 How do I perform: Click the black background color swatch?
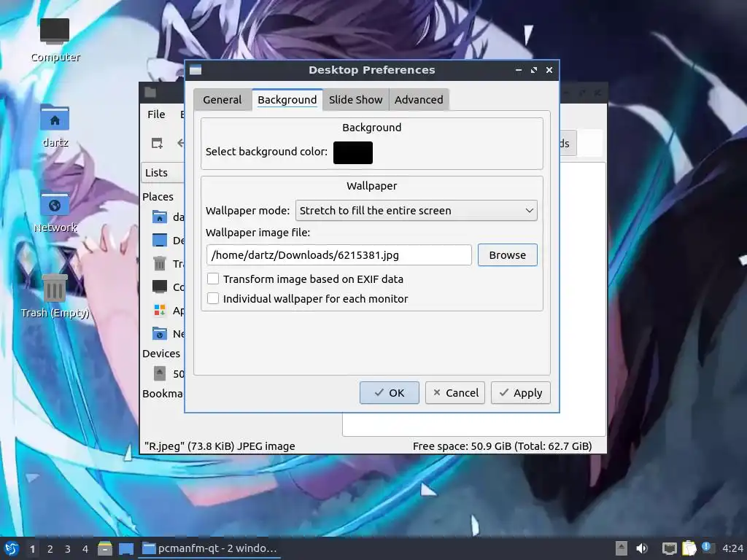353,152
